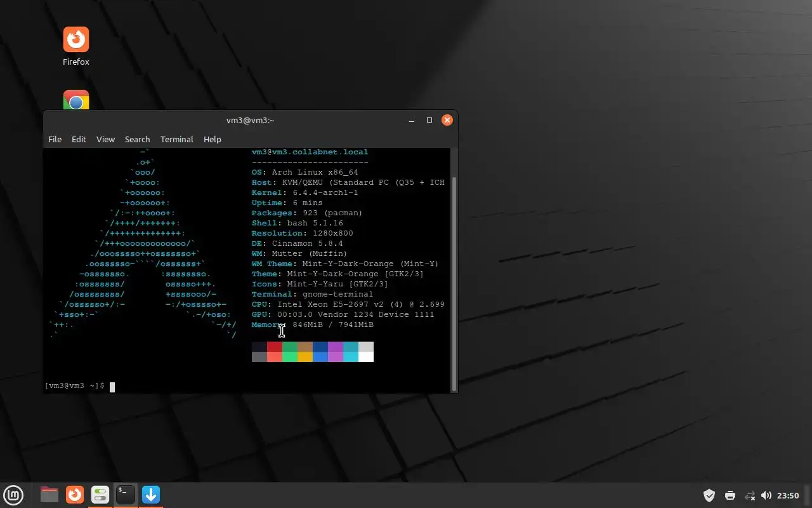The height and width of the screenshot is (508, 812).
Task: Click the 'Kernel: 6.4.4-arch1-1' line
Action: (305, 192)
